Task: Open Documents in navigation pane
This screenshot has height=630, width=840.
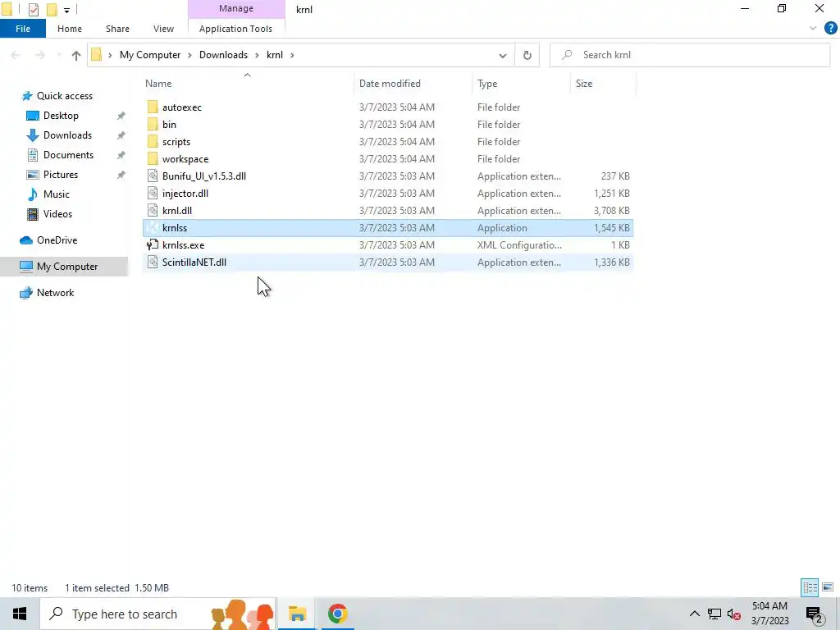Action: point(68,155)
